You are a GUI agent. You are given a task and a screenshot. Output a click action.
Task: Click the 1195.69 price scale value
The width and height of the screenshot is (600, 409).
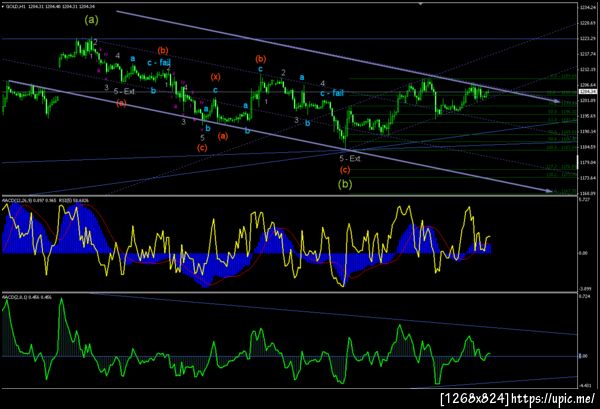click(587, 116)
